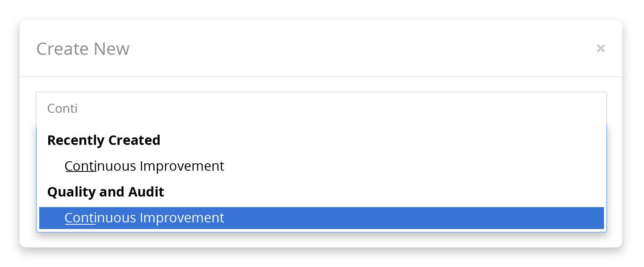The height and width of the screenshot is (267, 644).
Task: Click underlined "Conti" in the Recently Created result
Action: tap(80, 166)
